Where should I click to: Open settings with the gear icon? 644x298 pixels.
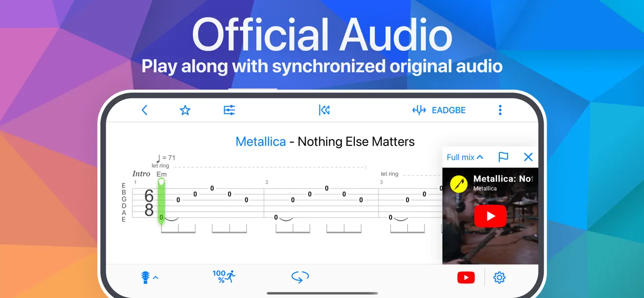(x=499, y=277)
